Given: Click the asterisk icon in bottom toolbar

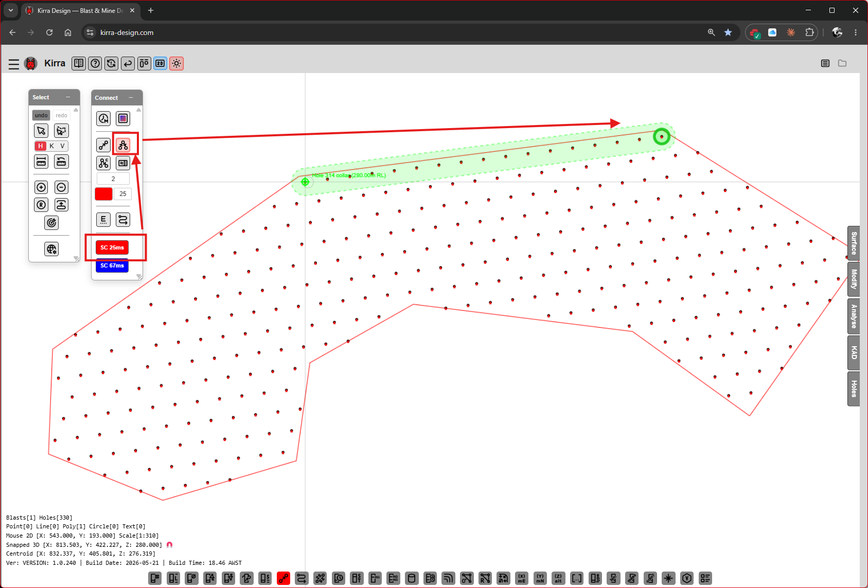Looking at the screenshot, I should [x=668, y=578].
